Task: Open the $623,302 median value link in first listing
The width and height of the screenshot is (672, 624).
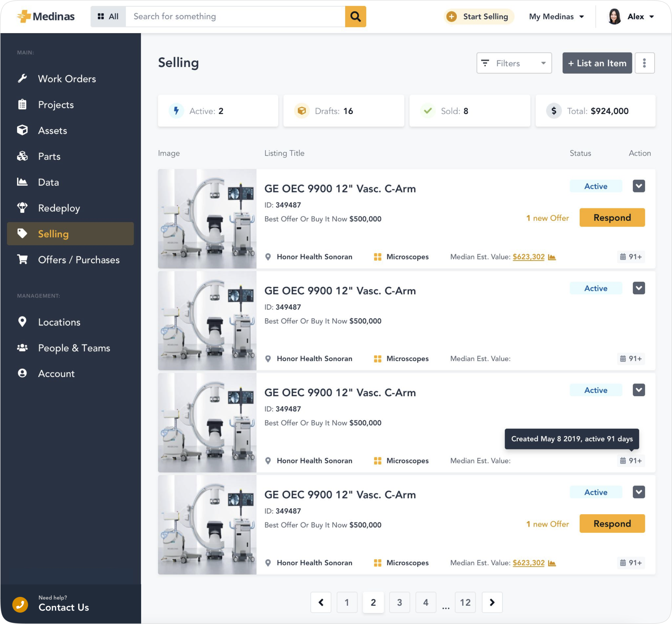Action: point(528,257)
